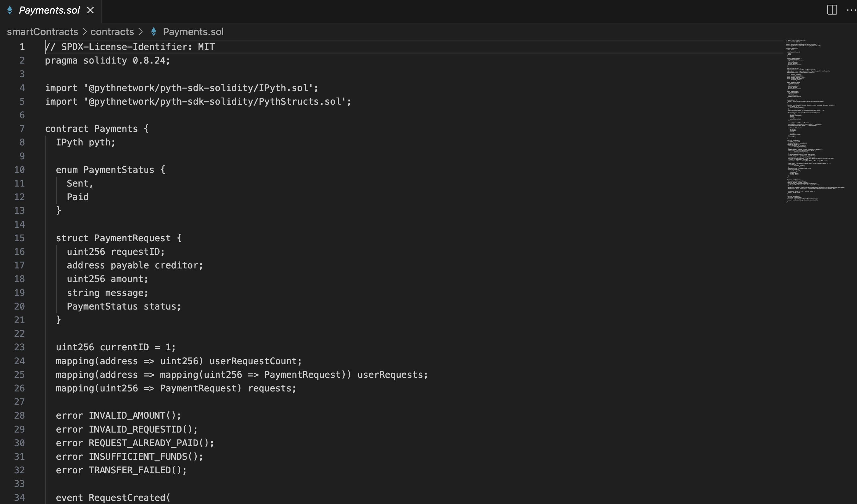The width and height of the screenshot is (857, 504).
Task: Open the Payments.sol breadcrumb item
Action: click(x=193, y=32)
